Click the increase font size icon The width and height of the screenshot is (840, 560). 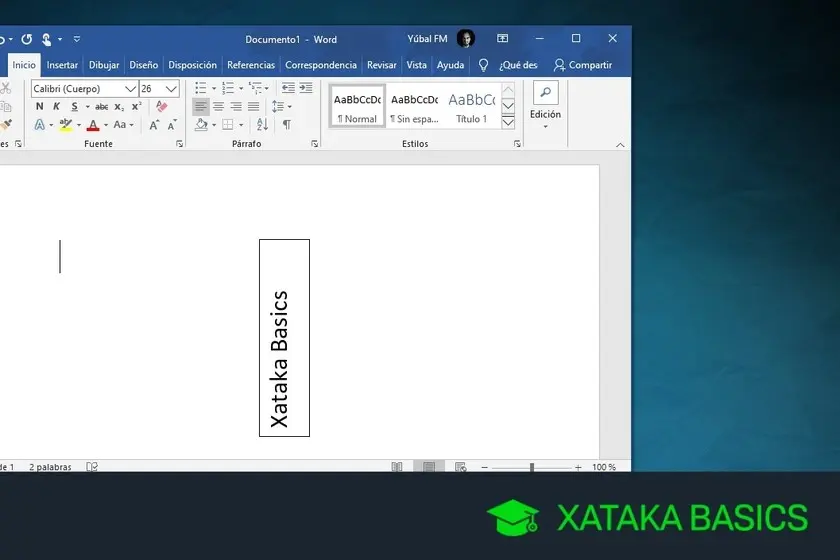click(x=154, y=125)
